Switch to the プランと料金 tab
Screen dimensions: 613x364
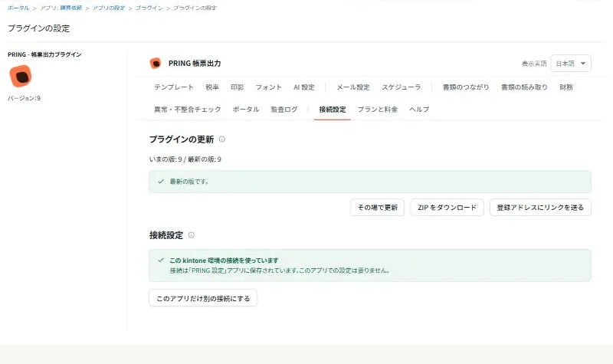click(377, 110)
